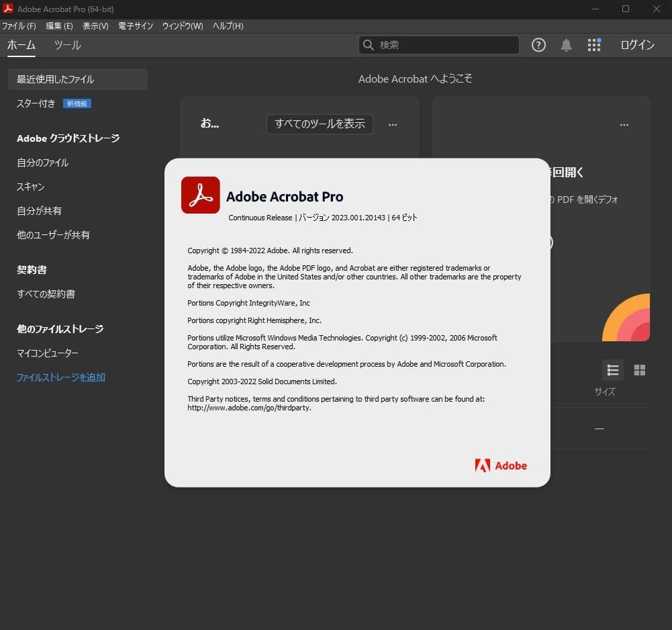Switch to the ツール tab
The height and width of the screenshot is (630, 672).
pyautogui.click(x=67, y=45)
